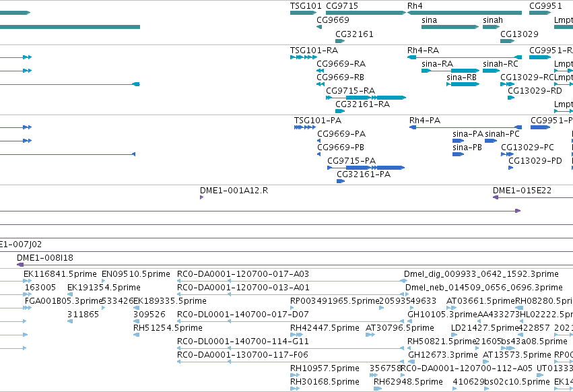Click the CG9669-PA protein label

(341, 134)
